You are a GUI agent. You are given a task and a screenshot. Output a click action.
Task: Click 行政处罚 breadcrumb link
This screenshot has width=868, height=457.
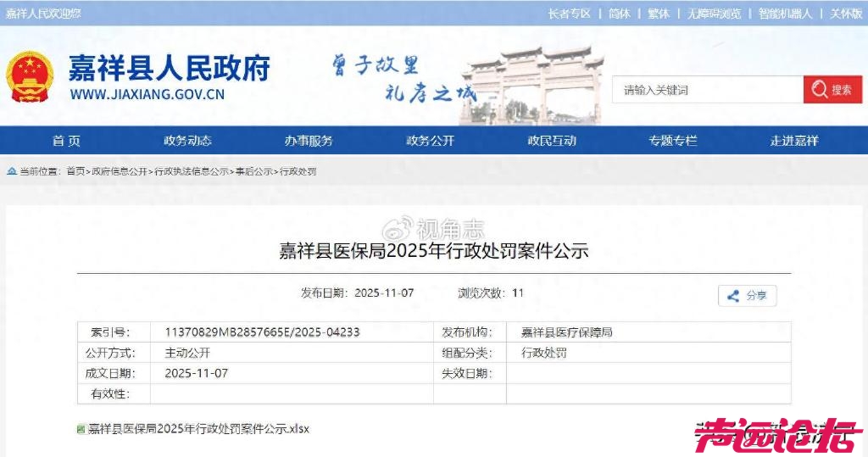[x=298, y=172]
